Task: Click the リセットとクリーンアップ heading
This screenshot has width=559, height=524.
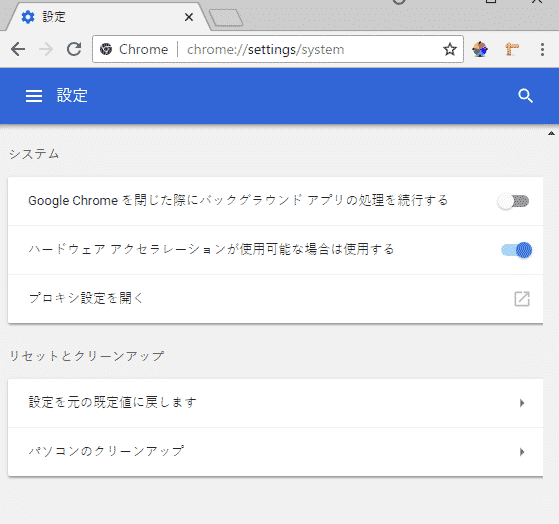Action: click(87, 356)
